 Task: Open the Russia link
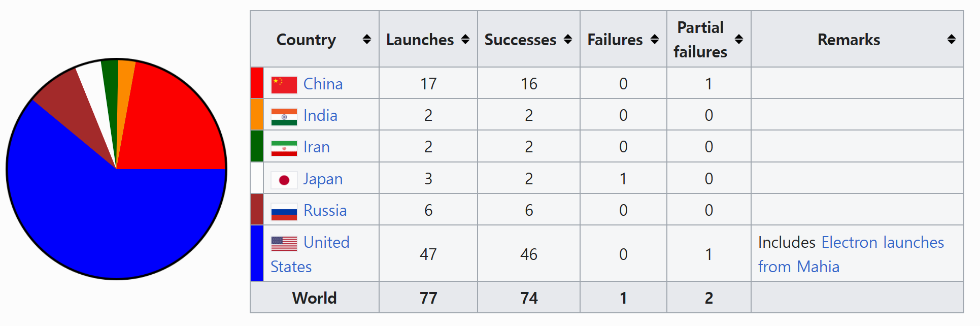(x=325, y=210)
